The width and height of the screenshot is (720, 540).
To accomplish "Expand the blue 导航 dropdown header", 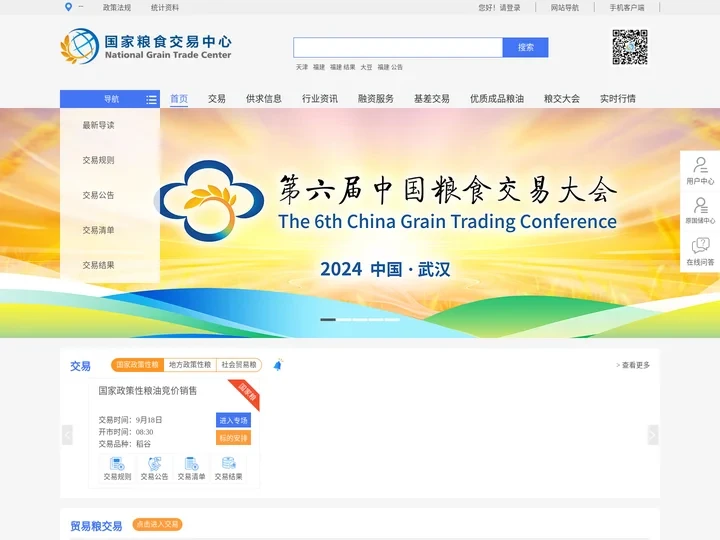I will coord(110,99).
